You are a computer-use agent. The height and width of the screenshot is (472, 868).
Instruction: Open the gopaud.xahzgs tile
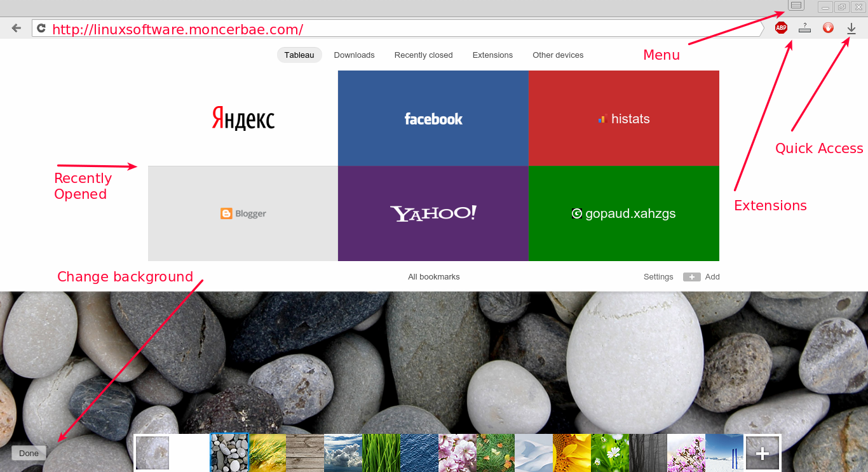(623, 213)
